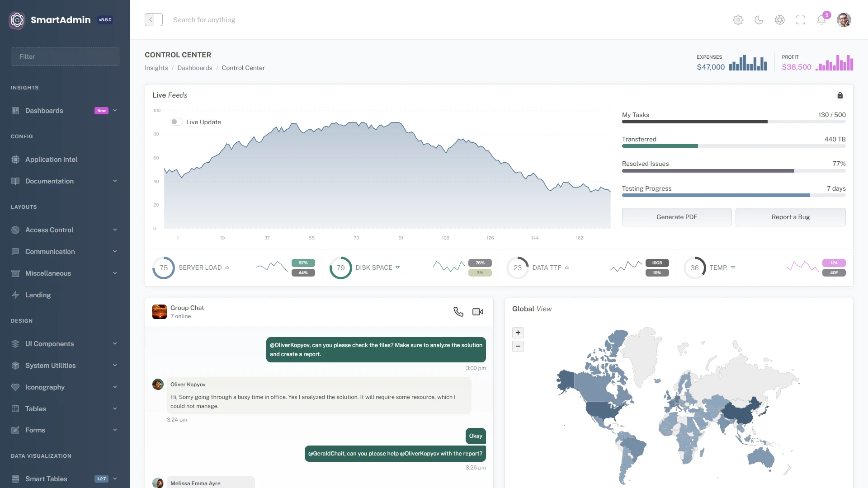The height and width of the screenshot is (488, 868).
Task: Click the Generate PDF button
Action: click(677, 217)
